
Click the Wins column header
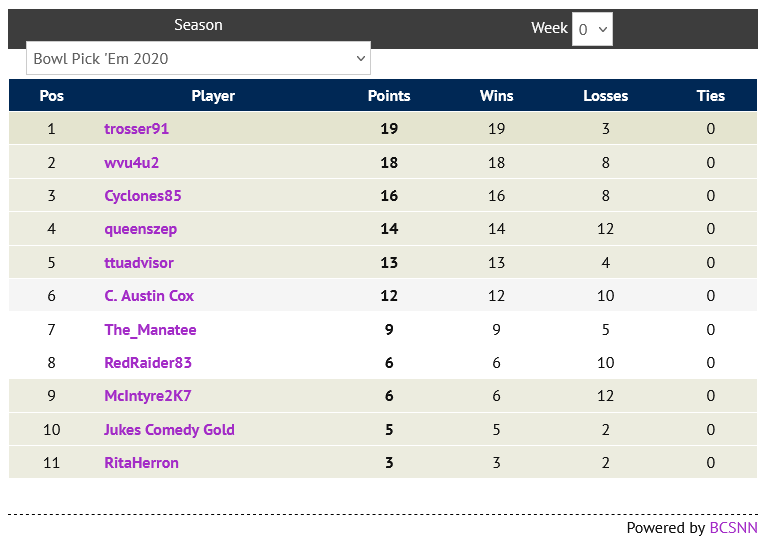(496, 96)
